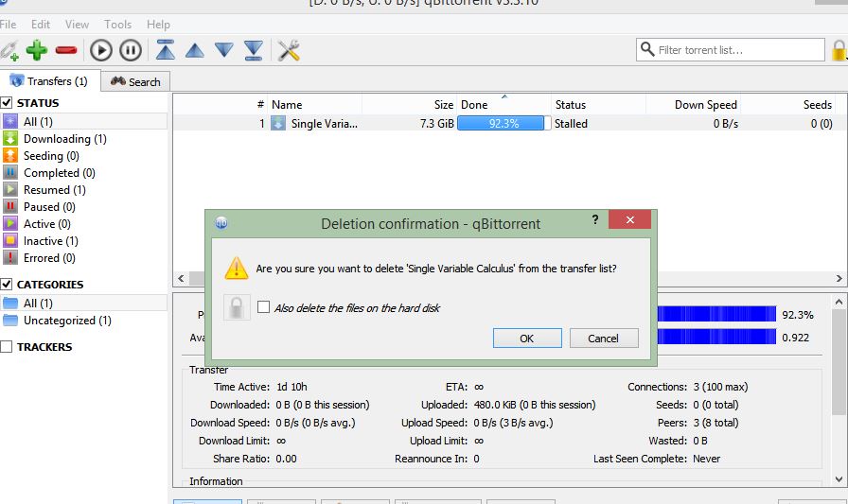This screenshot has height=504, width=848.
Task: Click the pause button in toolbar
Action: (131, 51)
